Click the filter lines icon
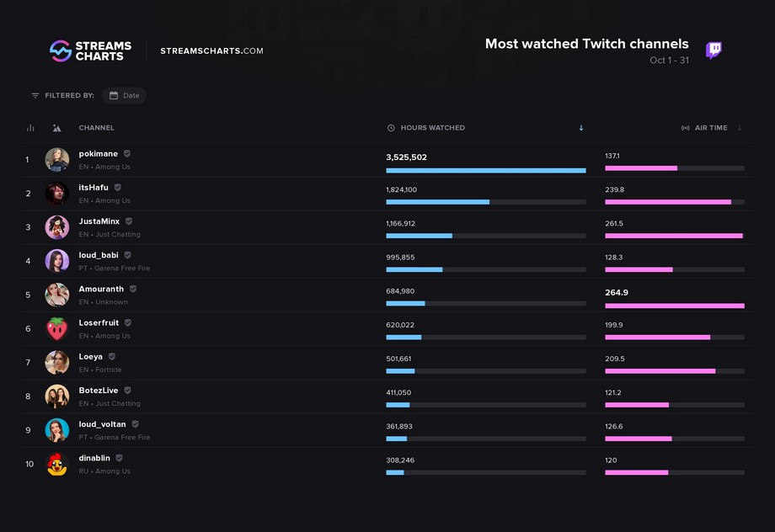This screenshot has width=775, height=532. point(35,95)
